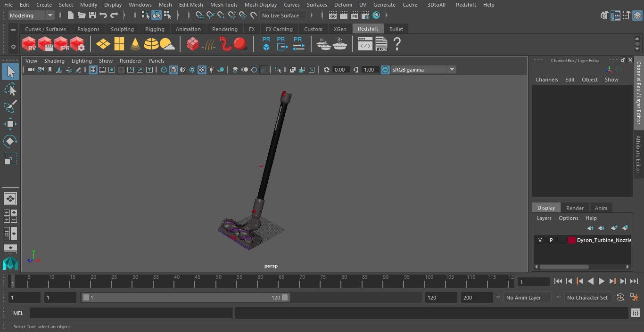Click the Play Forwards button
This screenshot has width=644, height=332.
pos(602,281)
